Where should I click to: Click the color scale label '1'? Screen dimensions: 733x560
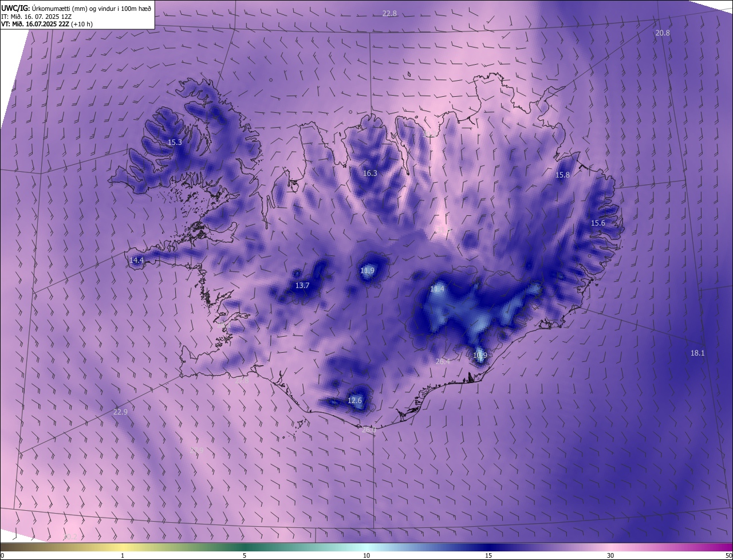pos(123,555)
